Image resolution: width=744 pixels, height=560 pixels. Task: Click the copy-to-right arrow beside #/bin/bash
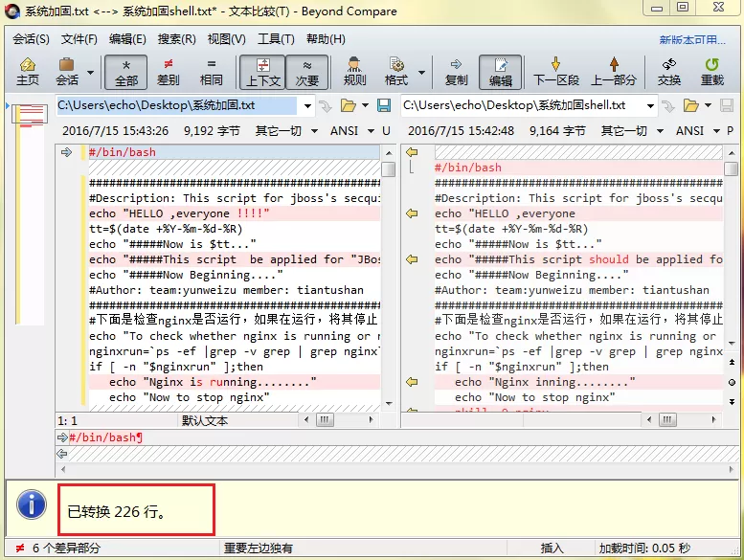66,152
